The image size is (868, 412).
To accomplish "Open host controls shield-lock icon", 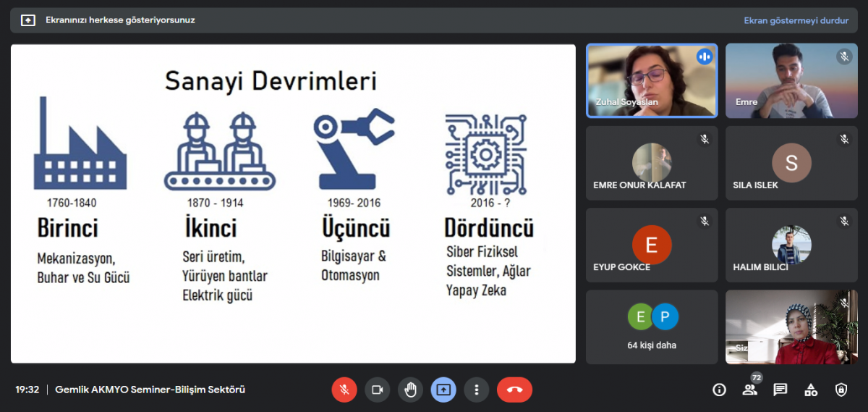I will point(841,390).
